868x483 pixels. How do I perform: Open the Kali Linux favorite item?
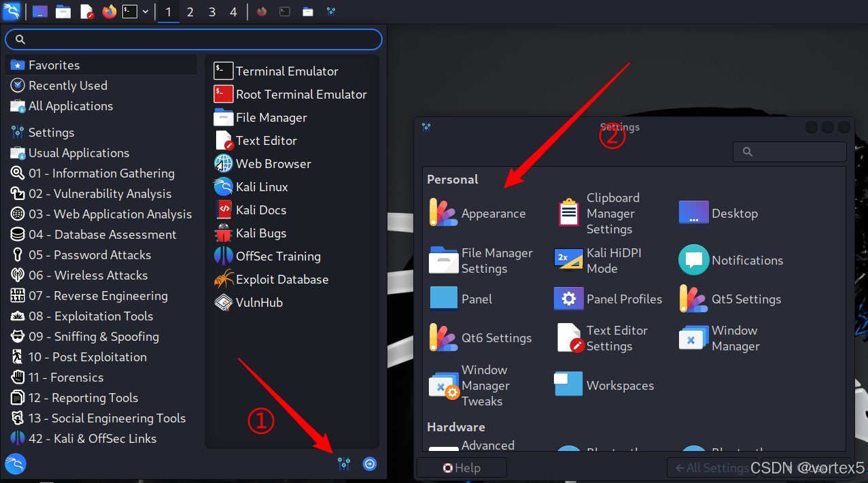(x=251, y=186)
